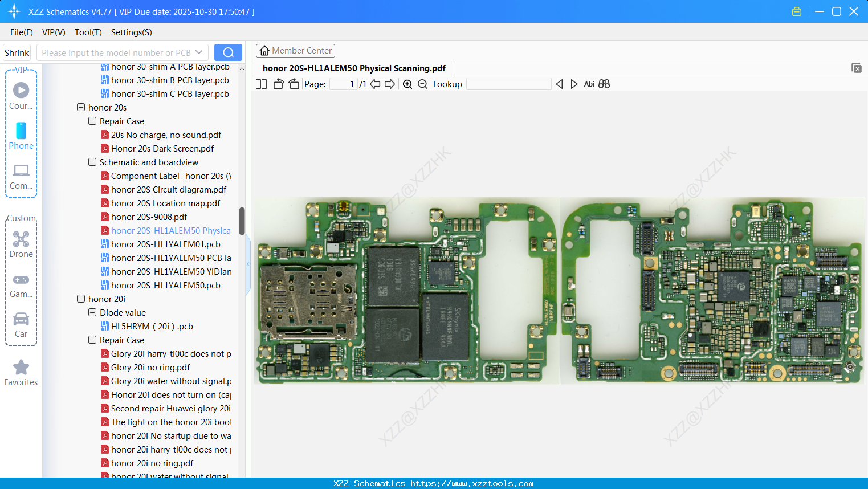This screenshot has width=868, height=489.
Task: Click the motherboard front-side scan image
Action: click(x=406, y=291)
